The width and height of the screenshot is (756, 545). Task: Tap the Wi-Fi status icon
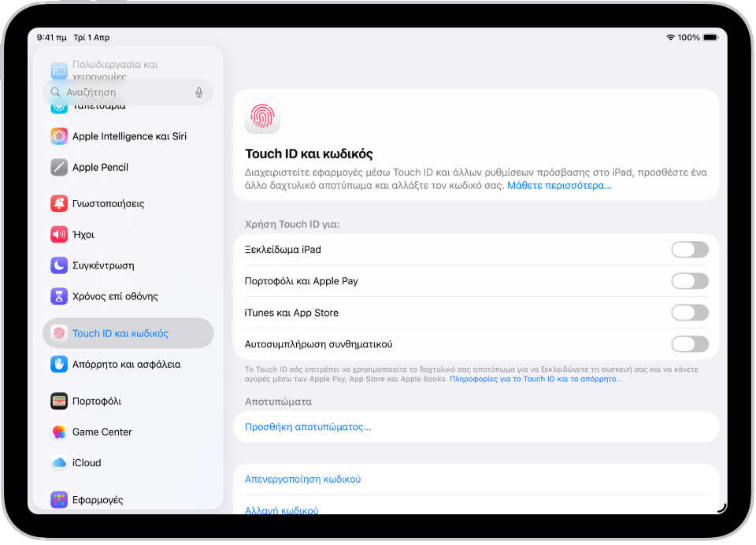pyautogui.click(x=670, y=38)
